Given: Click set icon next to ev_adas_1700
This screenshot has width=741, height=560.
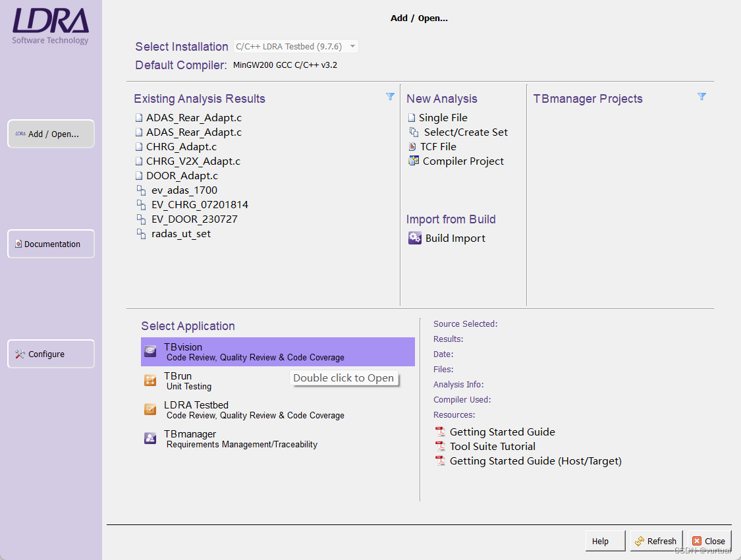Looking at the screenshot, I should pyautogui.click(x=141, y=190).
